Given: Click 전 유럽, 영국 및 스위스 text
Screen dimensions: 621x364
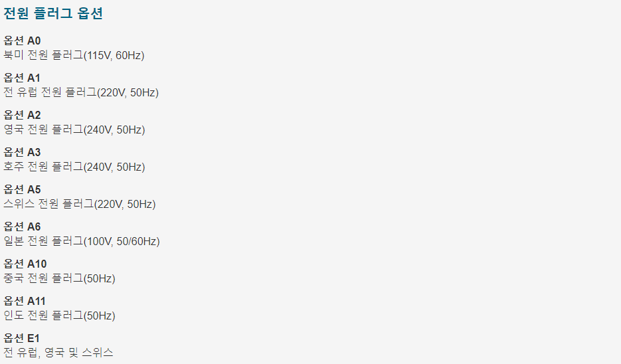Looking at the screenshot, I should [58, 353].
